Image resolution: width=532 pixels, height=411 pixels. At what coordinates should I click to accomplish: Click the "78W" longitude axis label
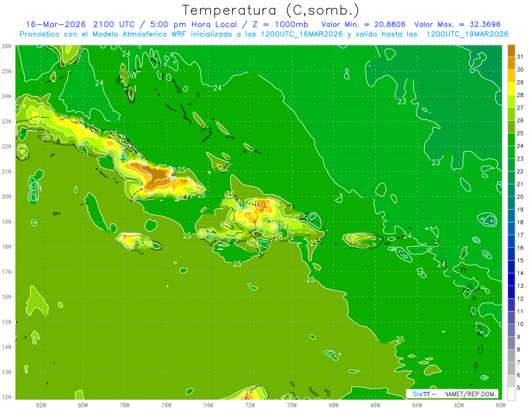125,405
